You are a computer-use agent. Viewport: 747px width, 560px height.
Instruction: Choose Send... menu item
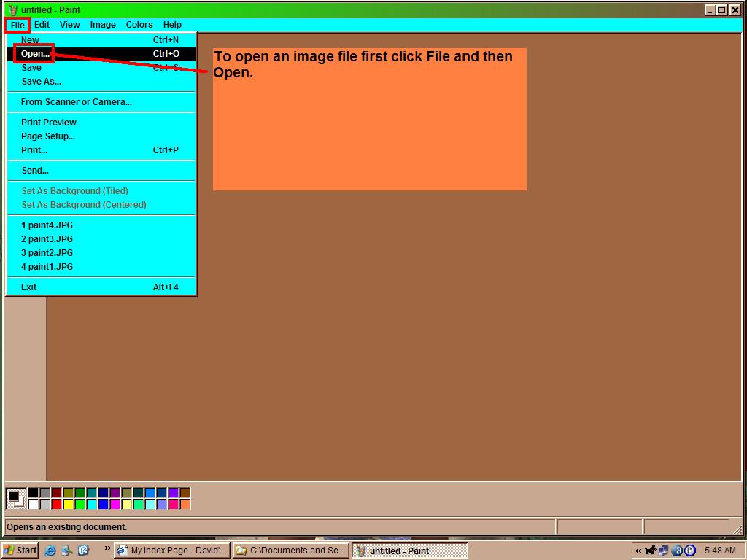[101, 171]
